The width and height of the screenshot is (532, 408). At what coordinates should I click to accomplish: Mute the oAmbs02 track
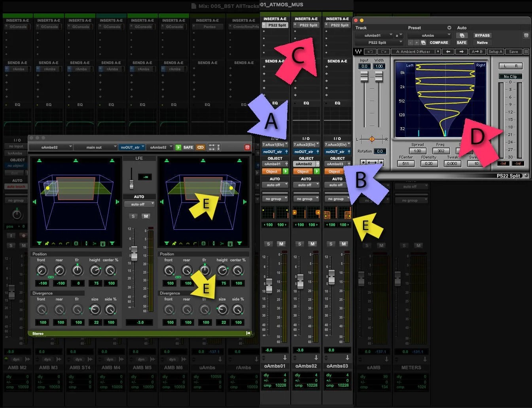[312, 244]
